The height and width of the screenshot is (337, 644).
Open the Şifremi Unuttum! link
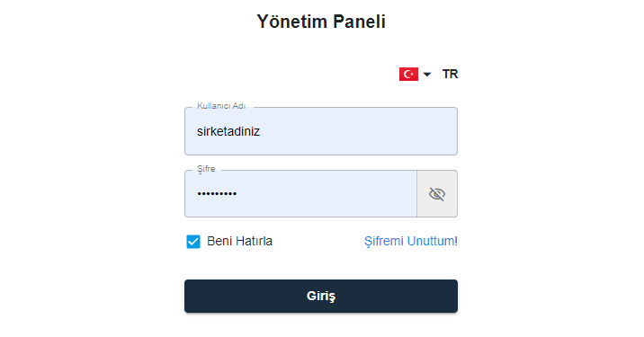411,241
